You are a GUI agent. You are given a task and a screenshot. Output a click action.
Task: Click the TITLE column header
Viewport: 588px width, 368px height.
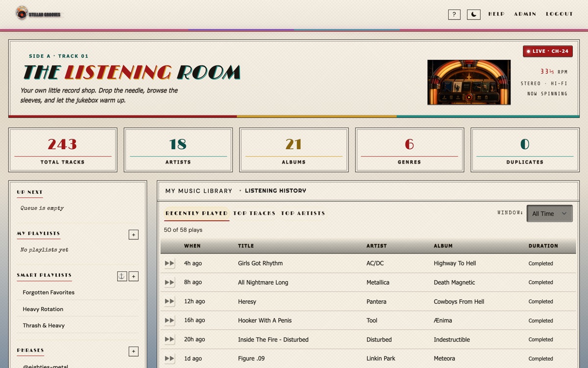point(246,246)
